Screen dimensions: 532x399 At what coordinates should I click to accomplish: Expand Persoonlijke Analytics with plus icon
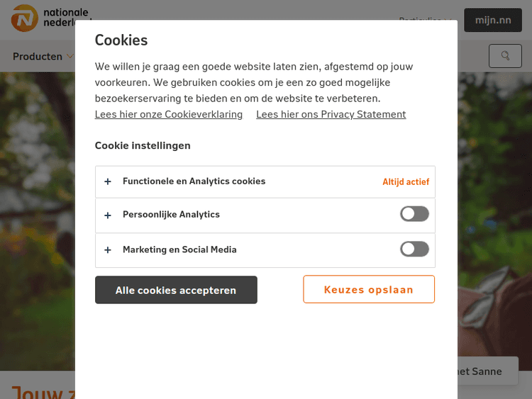point(108,215)
